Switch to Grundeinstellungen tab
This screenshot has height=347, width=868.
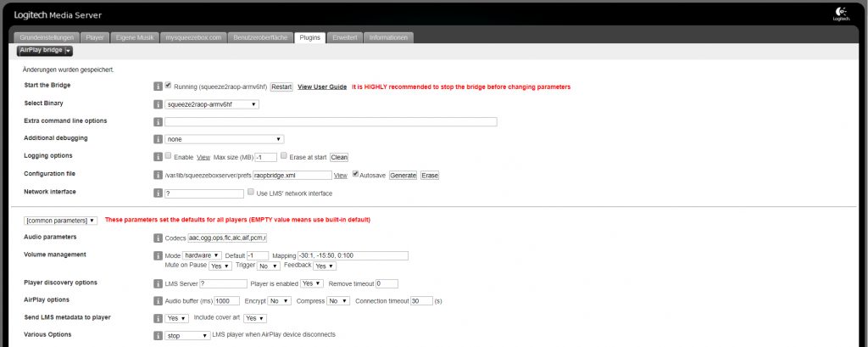pos(47,37)
